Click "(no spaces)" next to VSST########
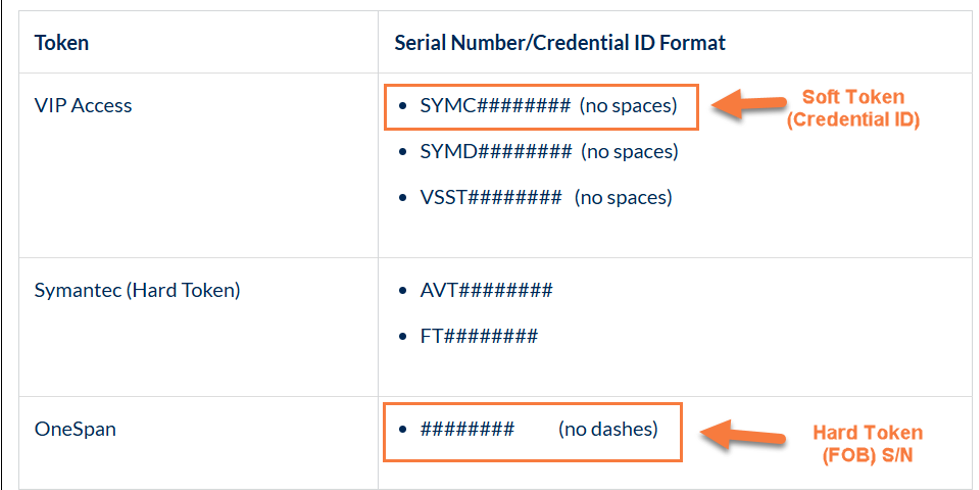The width and height of the screenshot is (979, 490). click(623, 197)
